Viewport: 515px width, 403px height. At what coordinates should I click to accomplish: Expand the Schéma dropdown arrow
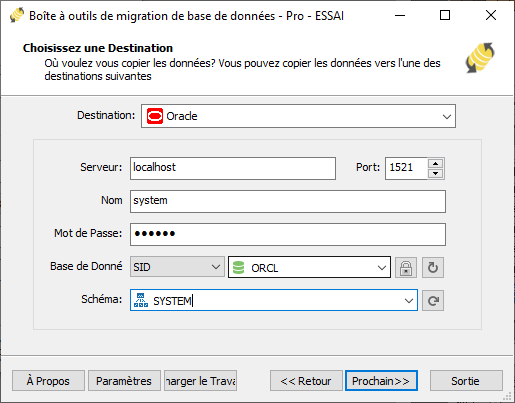pyautogui.click(x=409, y=300)
